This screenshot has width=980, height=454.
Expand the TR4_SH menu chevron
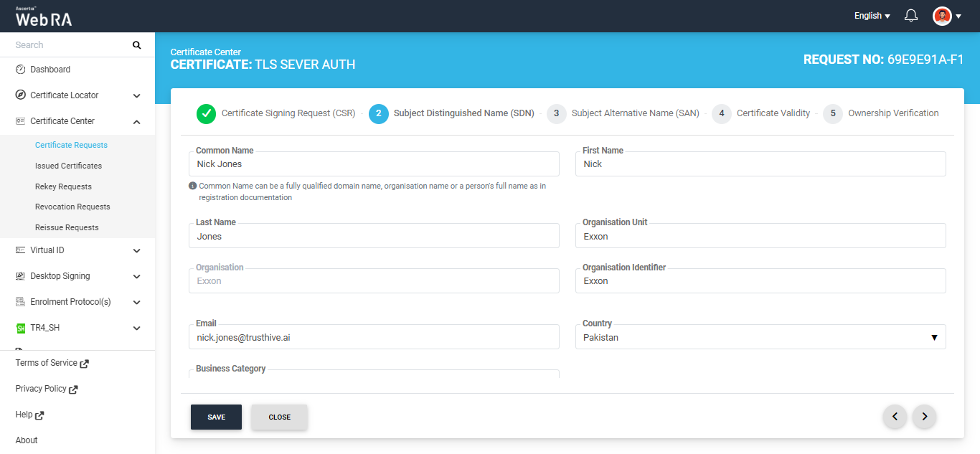[137, 328]
